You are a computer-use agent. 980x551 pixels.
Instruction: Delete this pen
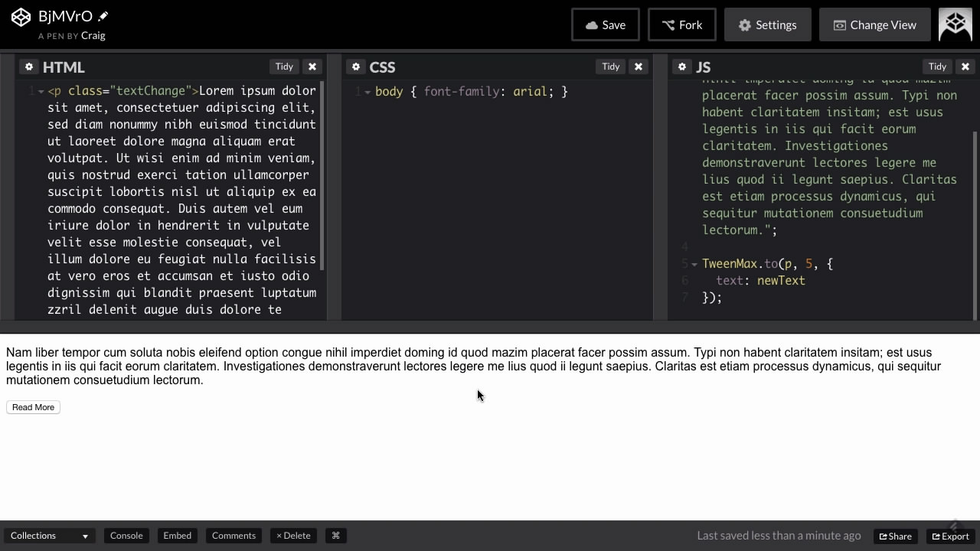(x=293, y=536)
